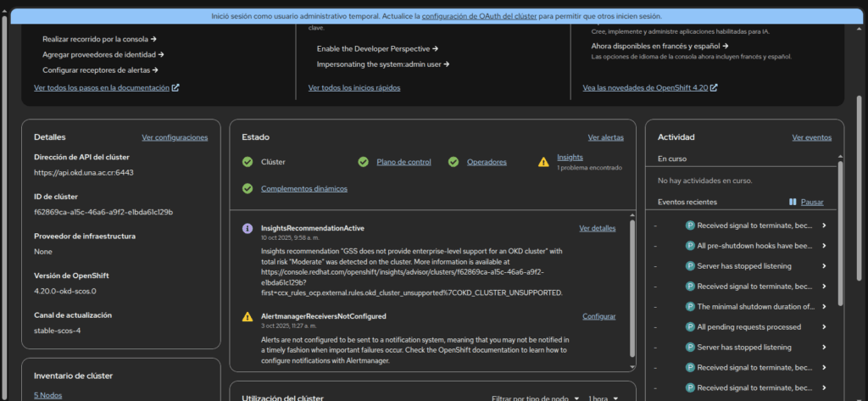Open the 5 Nodos inventory link
Screen dimensions: 868x401
point(47,395)
